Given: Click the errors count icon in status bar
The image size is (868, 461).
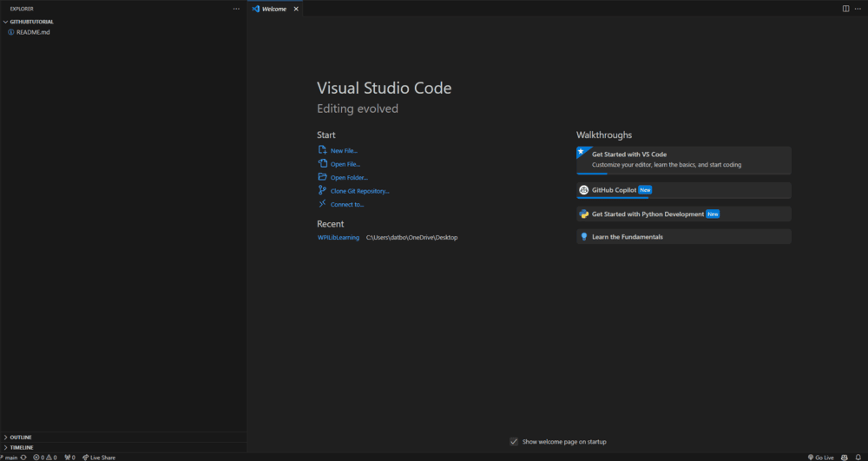Looking at the screenshot, I should [36, 458].
